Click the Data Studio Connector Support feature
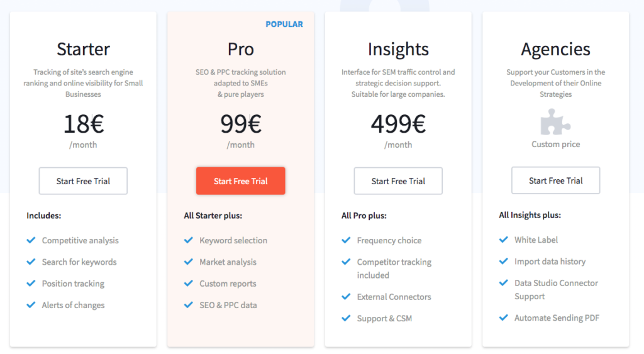Viewport: 644px width, 354px height. (556, 289)
